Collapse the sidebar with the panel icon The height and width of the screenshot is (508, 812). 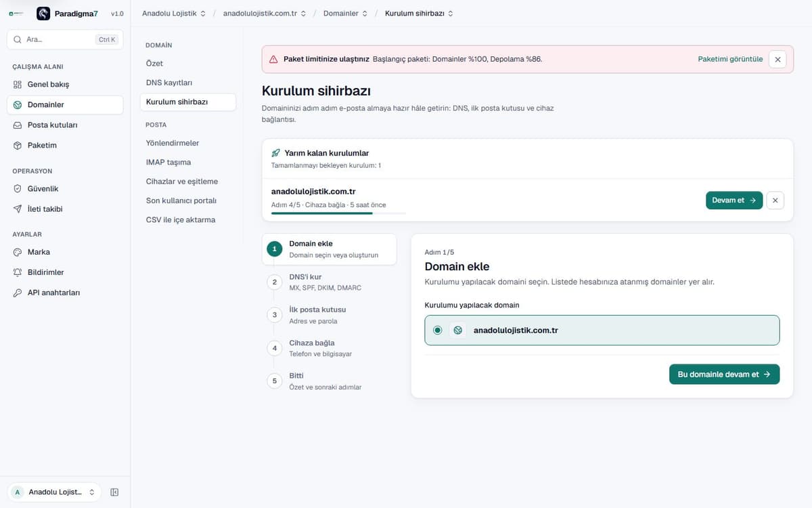point(114,492)
